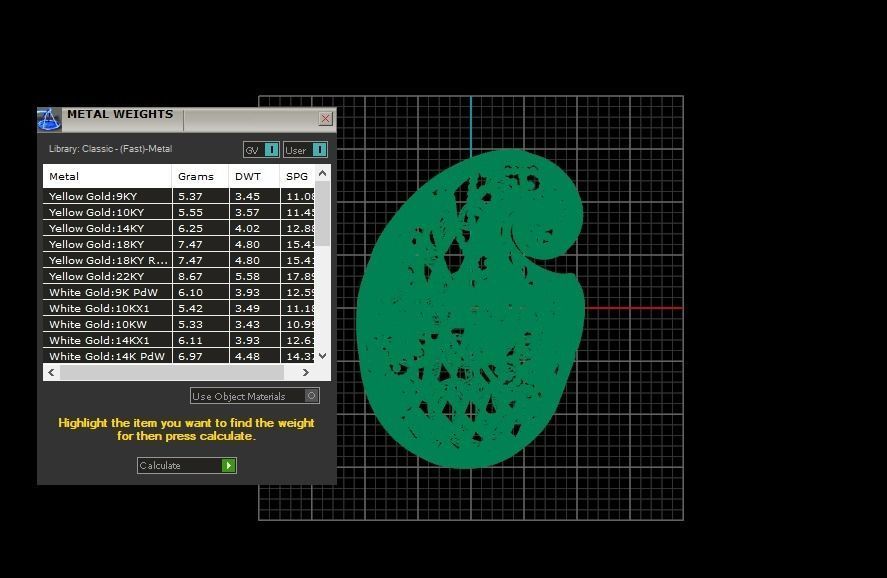The width and height of the screenshot is (887, 578).
Task: Click the Library: Classic - (Fast)-Metal label
Action: [x=110, y=149]
